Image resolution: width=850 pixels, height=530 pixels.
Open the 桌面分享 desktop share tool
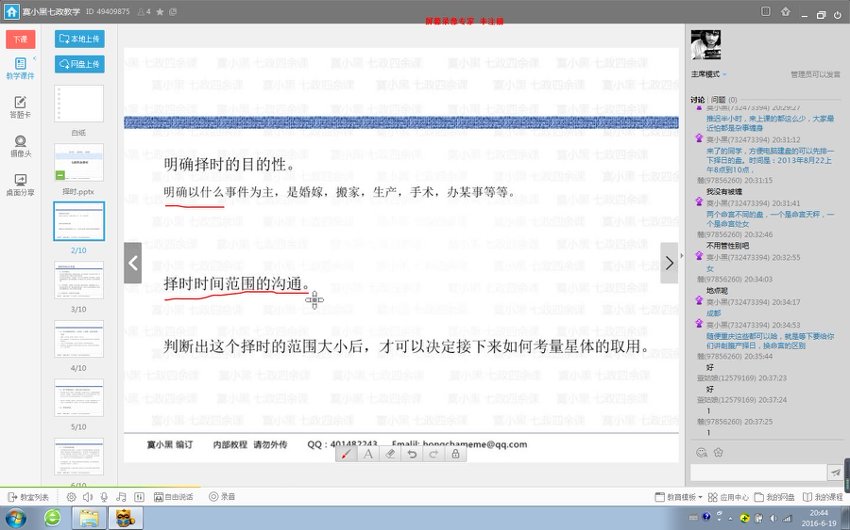(x=20, y=185)
